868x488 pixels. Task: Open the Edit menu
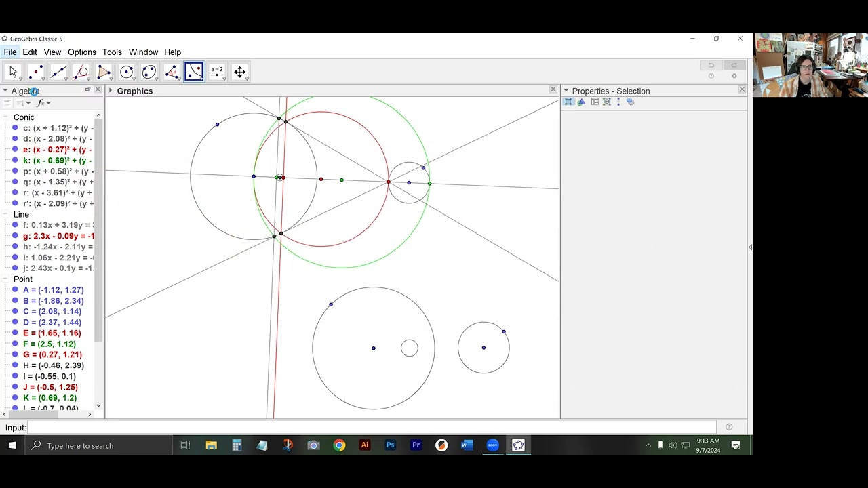[30, 52]
